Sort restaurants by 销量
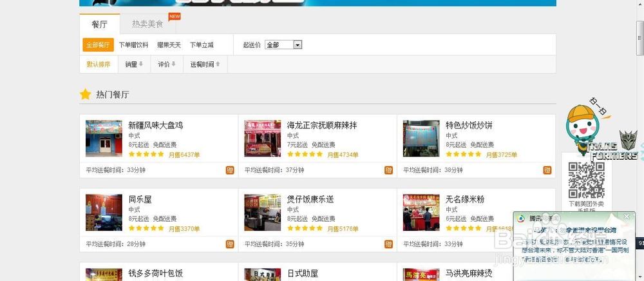This screenshot has width=644, height=281. [x=134, y=64]
